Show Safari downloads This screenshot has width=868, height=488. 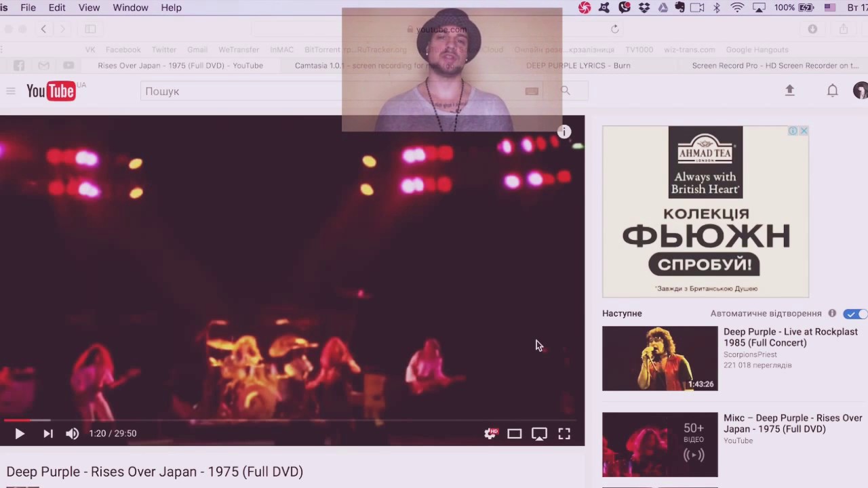point(812,29)
